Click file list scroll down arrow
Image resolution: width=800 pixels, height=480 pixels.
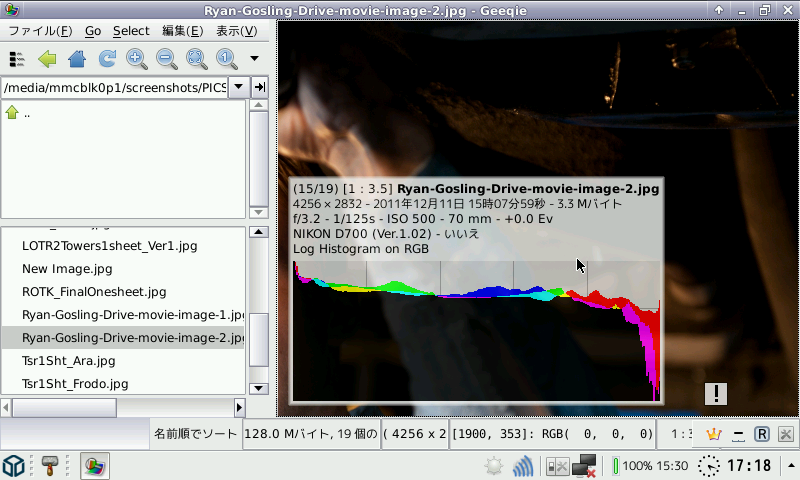click(x=259, y=388)
